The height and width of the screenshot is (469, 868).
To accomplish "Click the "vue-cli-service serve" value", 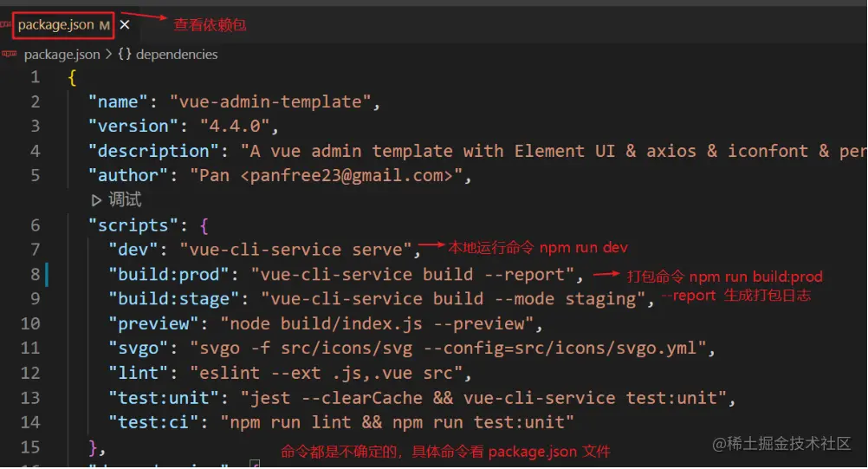I will pyautogui.click(x=295, y=250).
